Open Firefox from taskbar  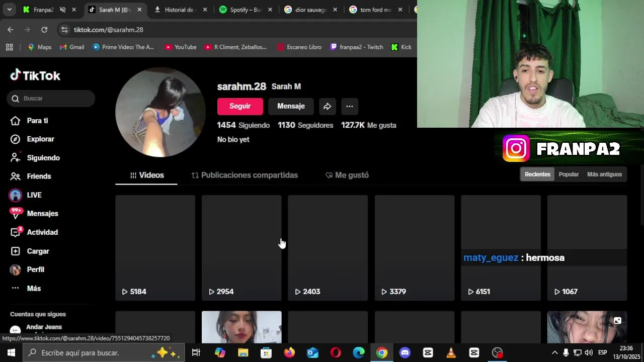tap(289, 352)
